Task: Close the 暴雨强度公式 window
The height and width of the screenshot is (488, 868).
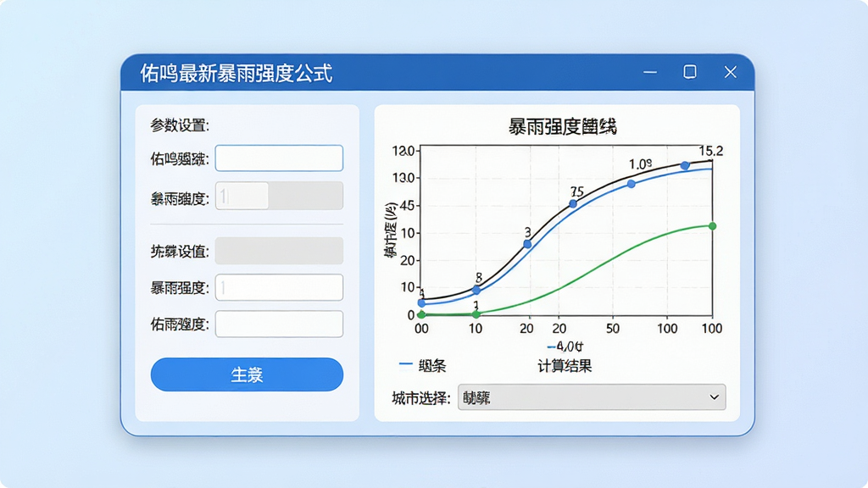Action: (x=731, y=72)
